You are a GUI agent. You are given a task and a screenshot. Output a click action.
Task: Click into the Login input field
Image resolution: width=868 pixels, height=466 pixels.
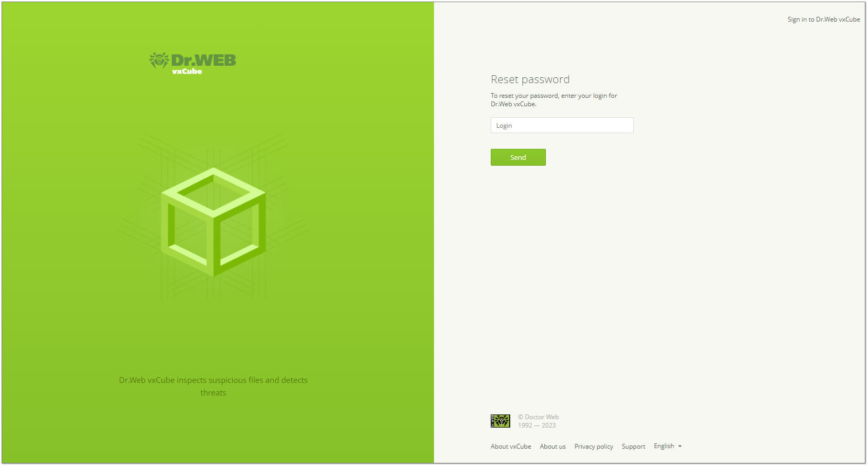pos(562,125)
